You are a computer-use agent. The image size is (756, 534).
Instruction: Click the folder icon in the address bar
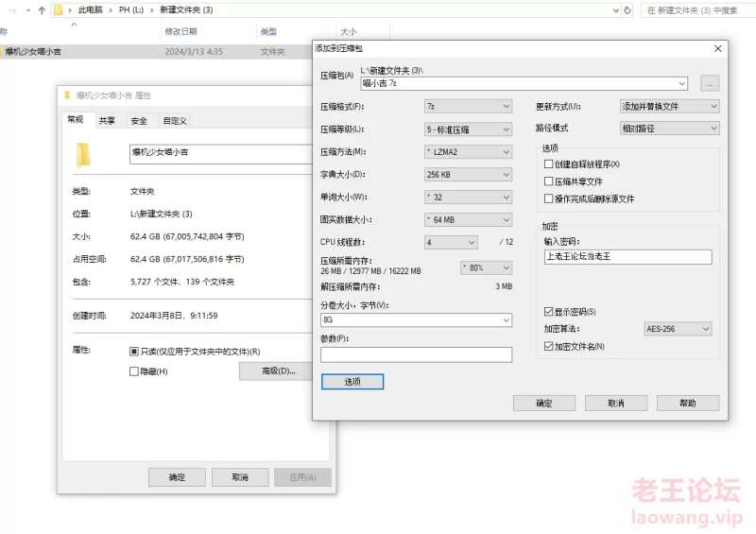(59, 10)
